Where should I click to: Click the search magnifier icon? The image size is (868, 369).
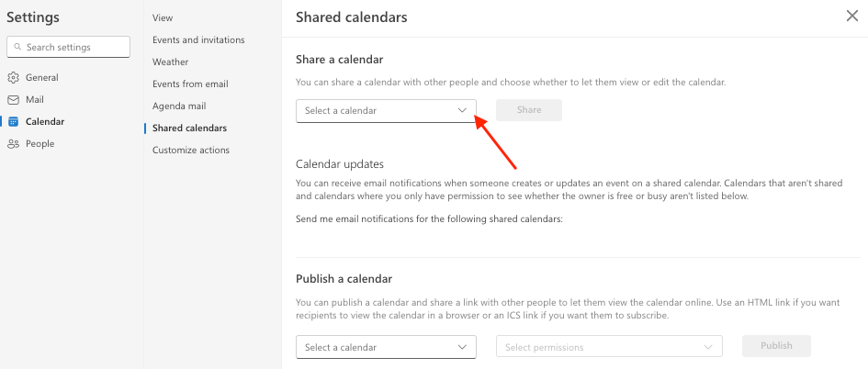coord(18,47)
